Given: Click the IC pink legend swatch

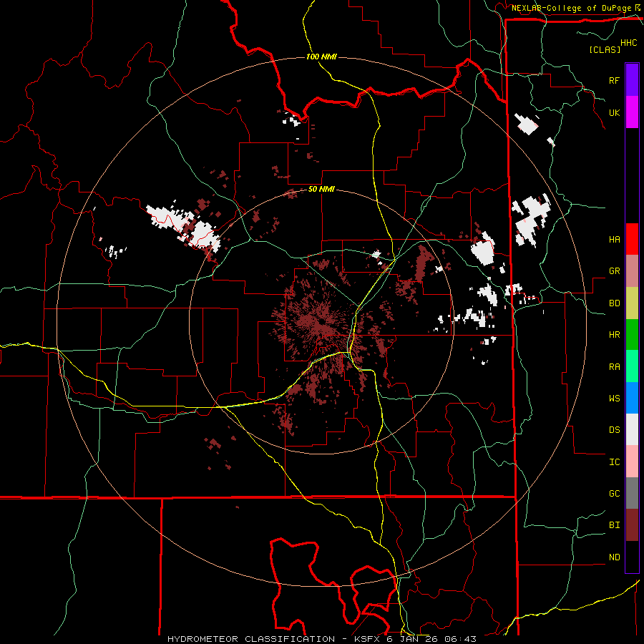Looking at the screenshot, I should (632, 462).
